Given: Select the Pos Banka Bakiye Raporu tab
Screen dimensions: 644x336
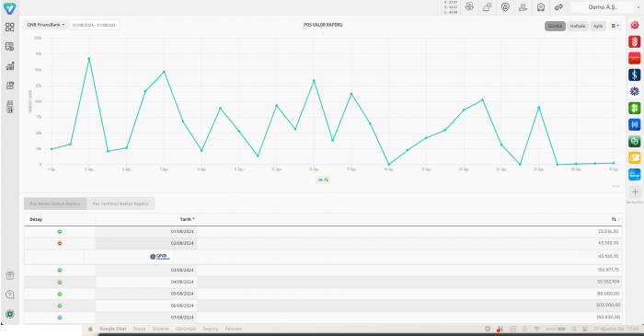Looking at the screenshot, I should (55, 203).
